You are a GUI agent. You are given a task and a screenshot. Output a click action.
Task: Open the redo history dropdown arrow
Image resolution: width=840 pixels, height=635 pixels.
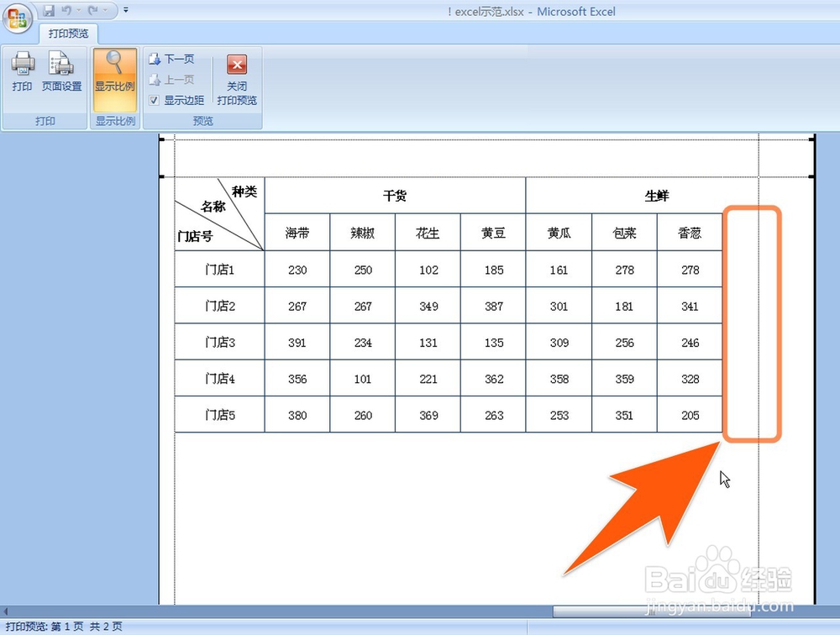[105, 10]
